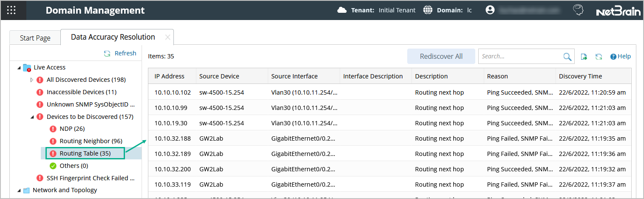Click refresh icon next to Help
Screen dimensions: 644x199
(x=599, y=56)
